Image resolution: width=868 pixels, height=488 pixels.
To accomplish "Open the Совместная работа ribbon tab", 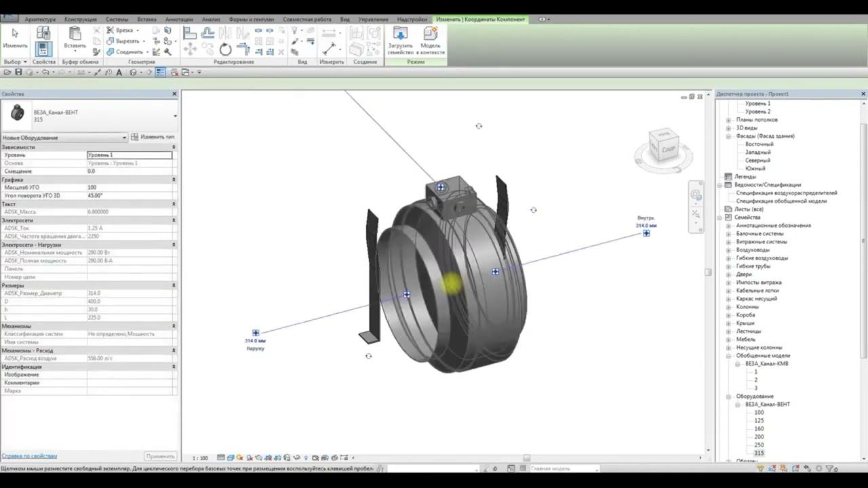I will [309, 20].
